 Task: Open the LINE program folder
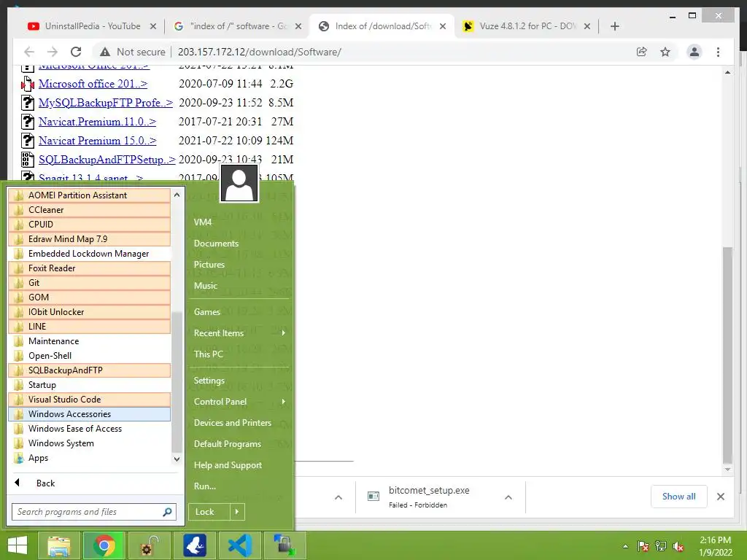[x=90, y=327]
